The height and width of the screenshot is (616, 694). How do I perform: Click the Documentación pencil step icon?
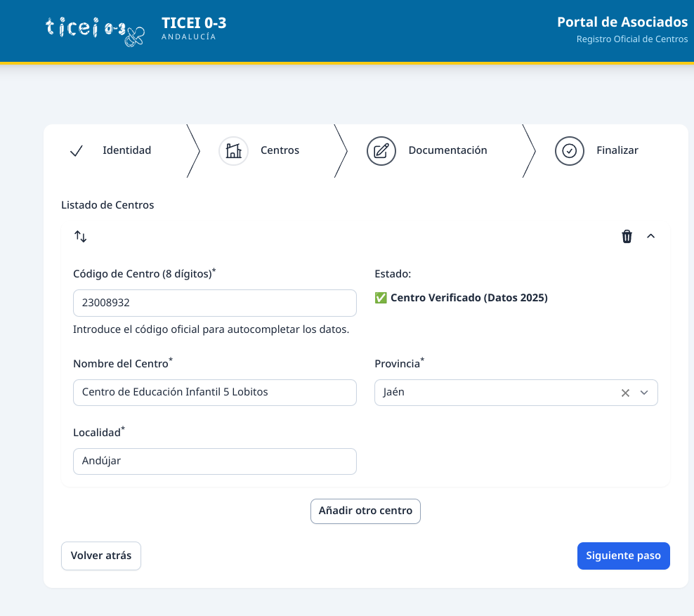click(381, 151)
